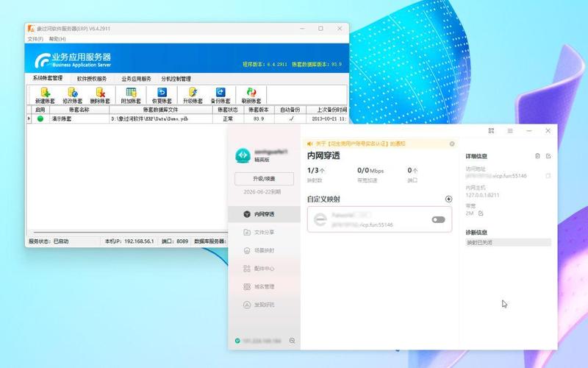The image size is (588, 368).
Task: Open the 文件(F) menu
Action: (35, 39)
